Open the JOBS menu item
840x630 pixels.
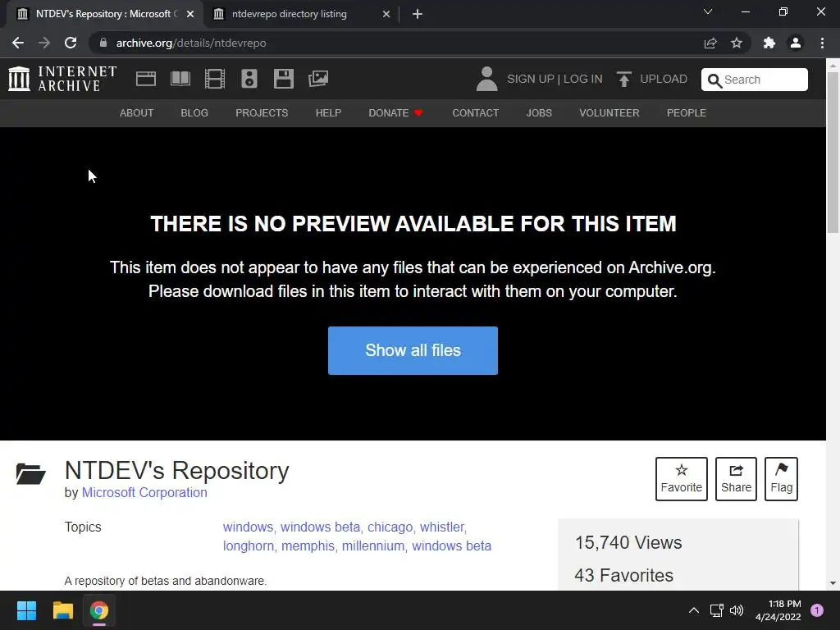point(539,113)
